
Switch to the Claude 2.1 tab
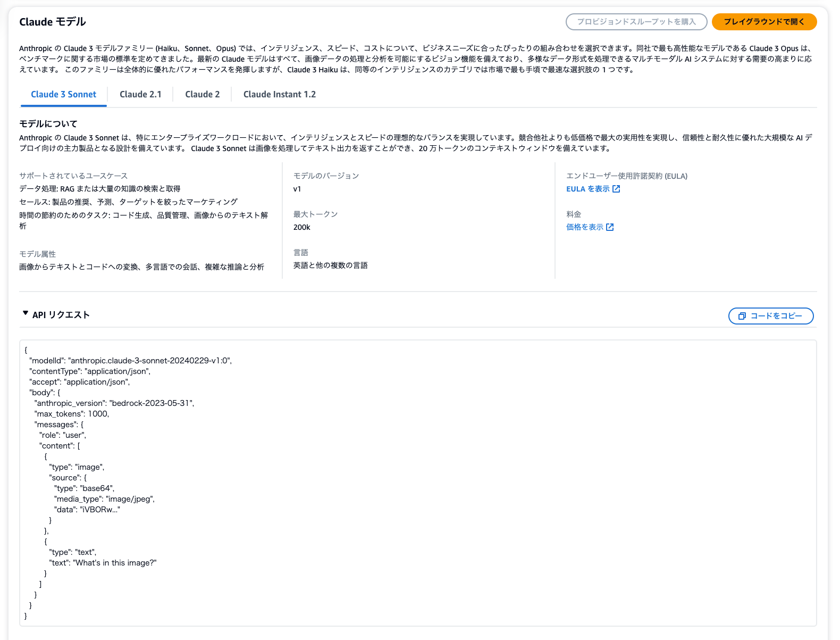pyautogui.click(x=140, y=94)
